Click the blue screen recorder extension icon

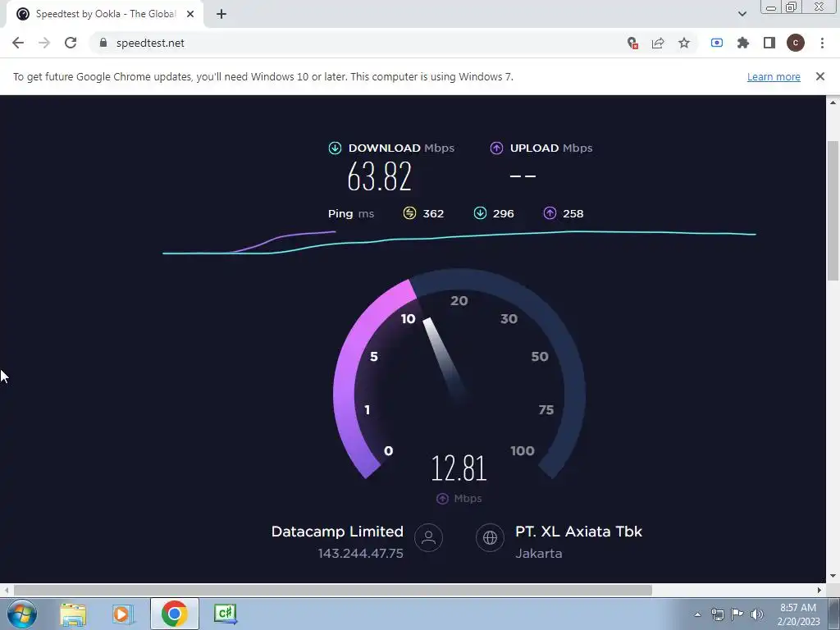717,43
